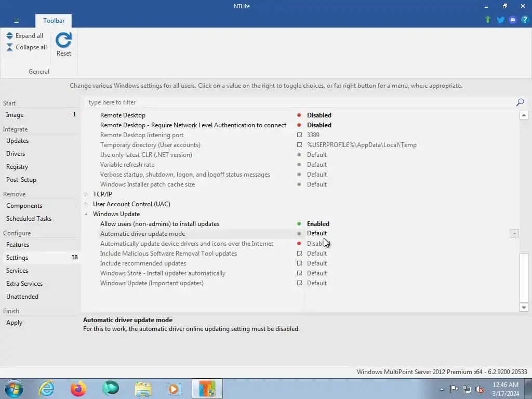Collapse the Windows Update tree node

click(86, 214)
